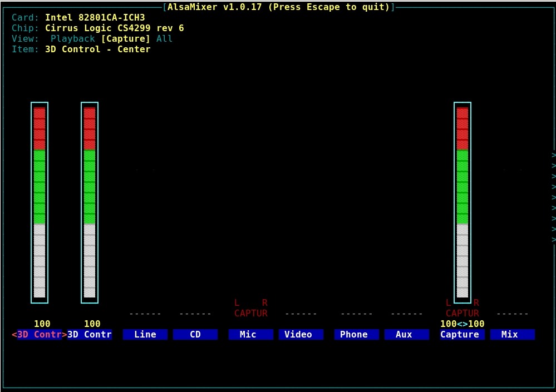
Task: Click item name 3D Control - Center
Action: click(98, 49)
